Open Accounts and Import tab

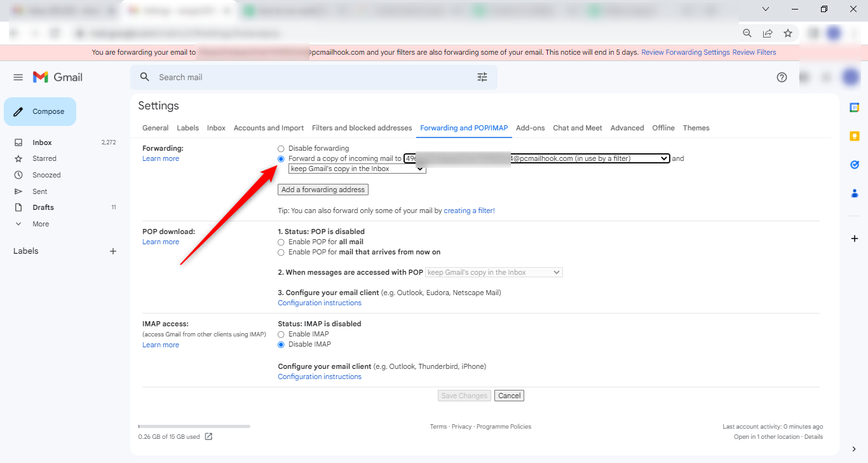269,128
